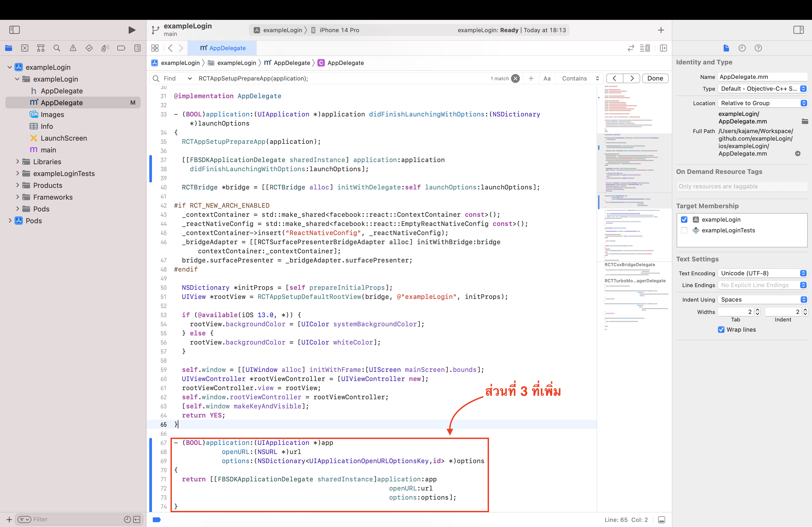Screen dimensions: 812x527
Task: Go back in editor history
Action: pos(170,48)
